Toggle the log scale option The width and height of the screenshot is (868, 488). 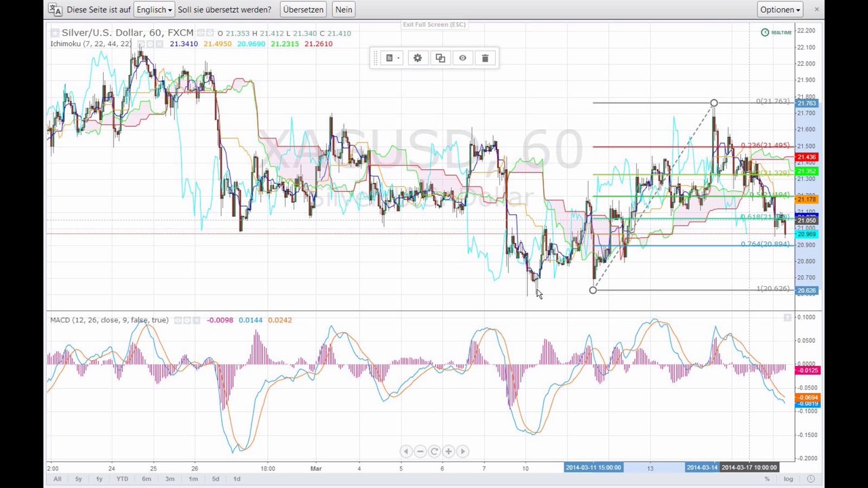[789, 479]
